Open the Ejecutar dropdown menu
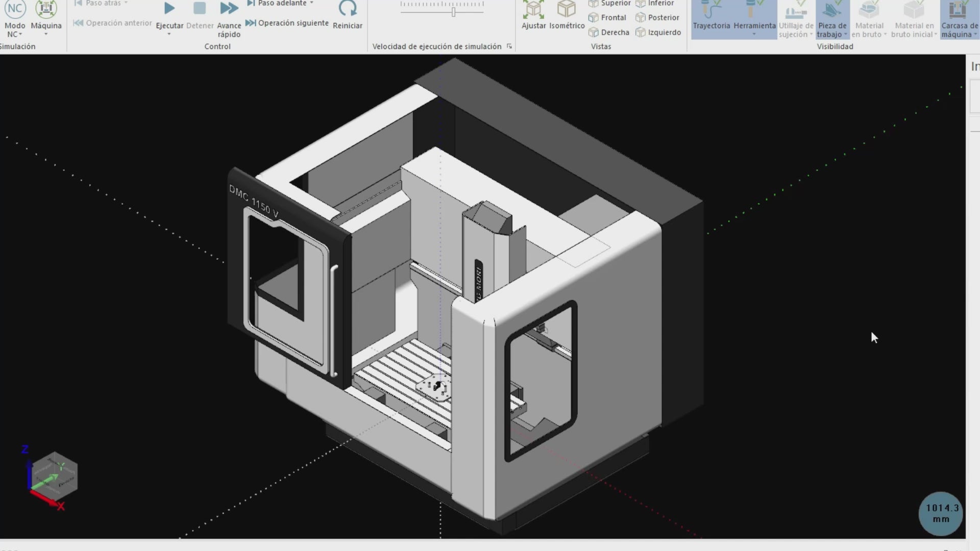 [x=169, y=34]
